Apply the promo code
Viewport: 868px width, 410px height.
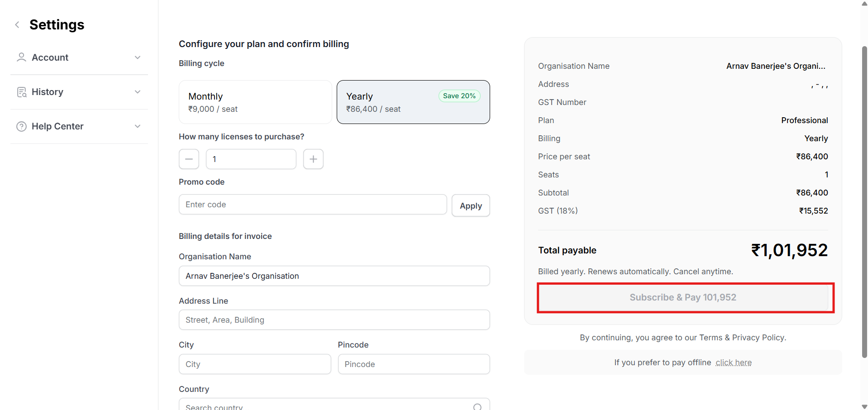click(471, 206)
